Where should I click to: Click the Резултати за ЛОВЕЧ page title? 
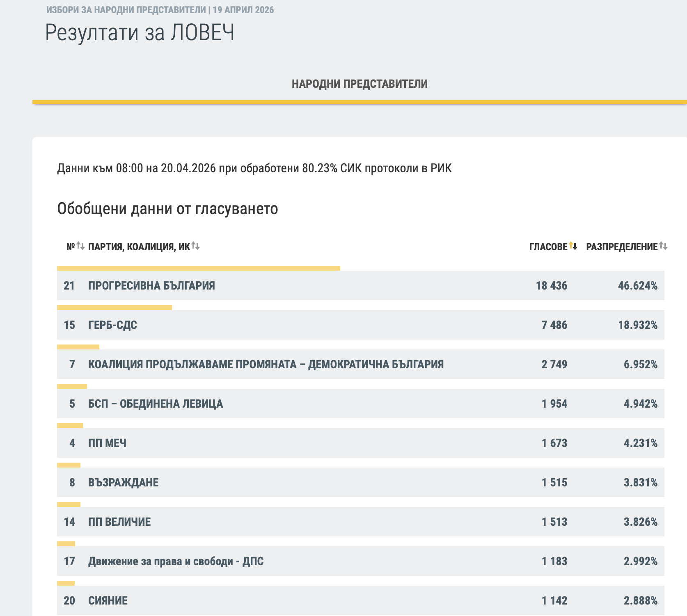(x=140, y=33)
